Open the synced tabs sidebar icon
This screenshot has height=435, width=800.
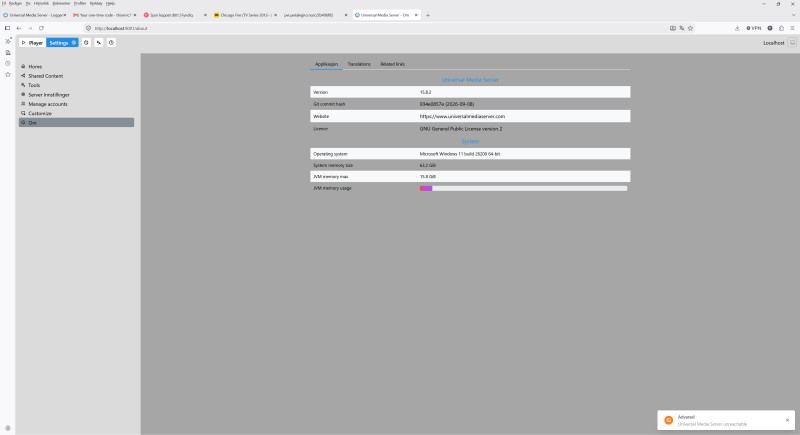[x=8, y=53]
